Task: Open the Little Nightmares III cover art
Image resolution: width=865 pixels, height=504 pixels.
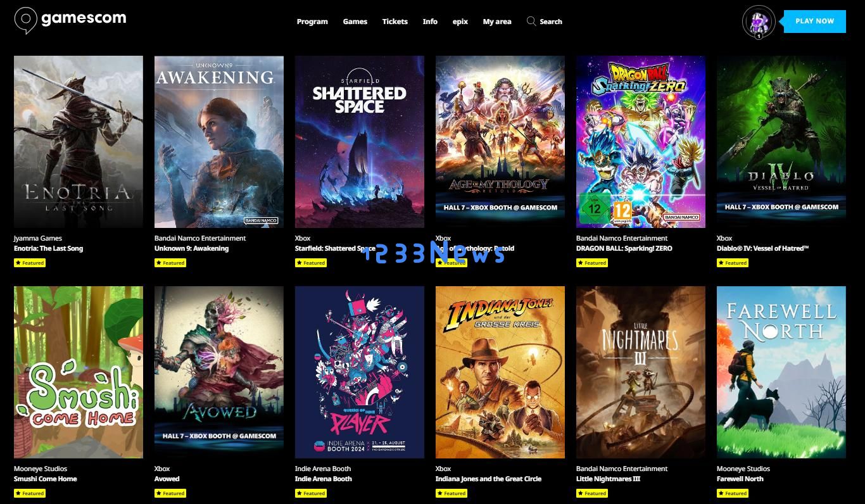Action: [x=641, y=372]
